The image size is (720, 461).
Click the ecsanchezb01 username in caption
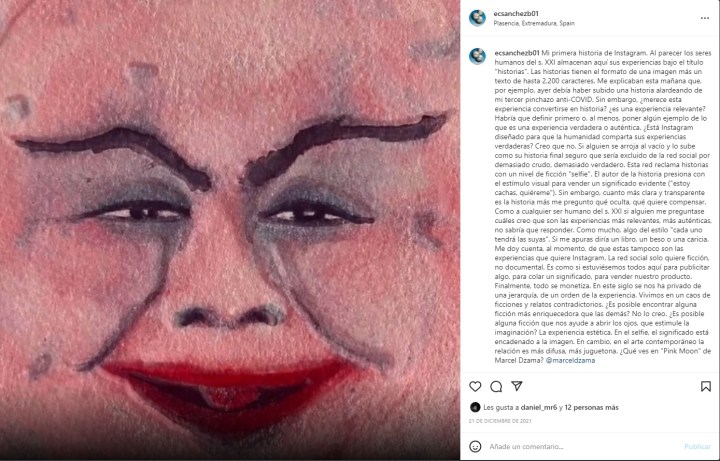(517, 53)
